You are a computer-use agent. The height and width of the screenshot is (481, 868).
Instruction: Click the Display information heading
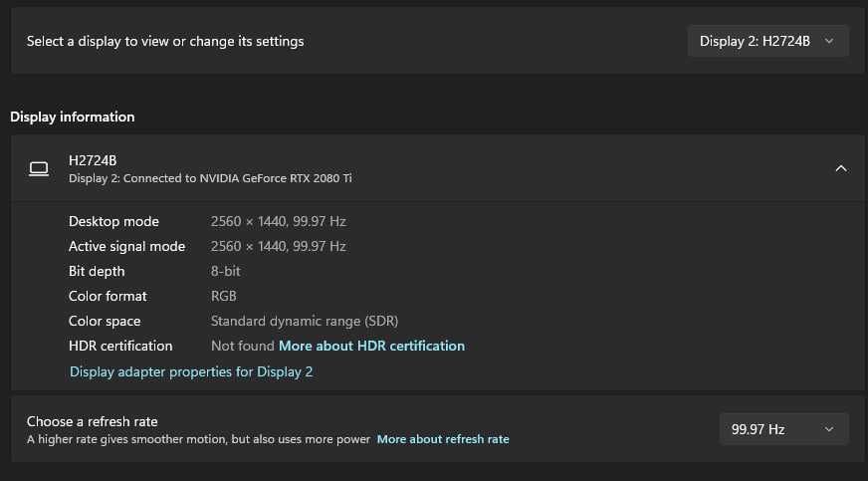(x=73, y=117)
